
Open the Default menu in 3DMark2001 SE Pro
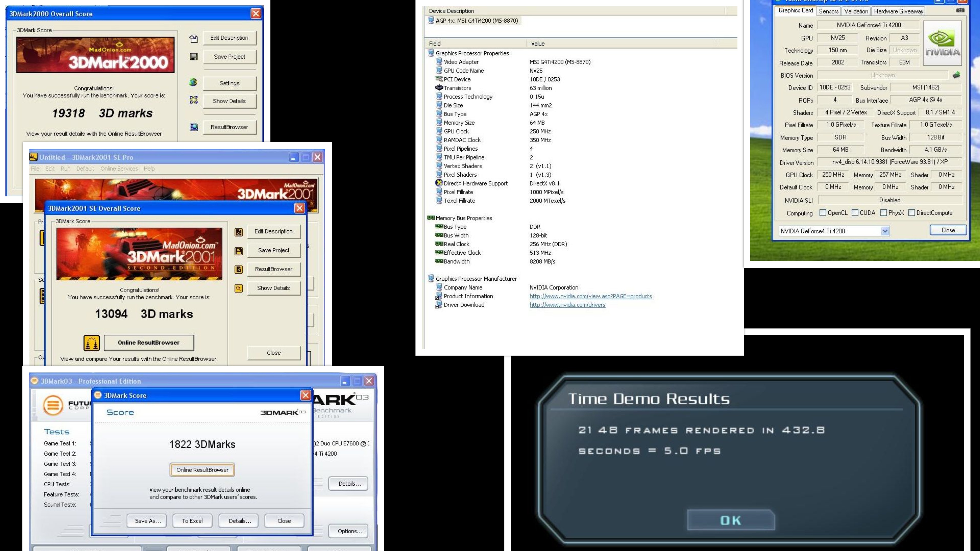click(x=85, y=168)
